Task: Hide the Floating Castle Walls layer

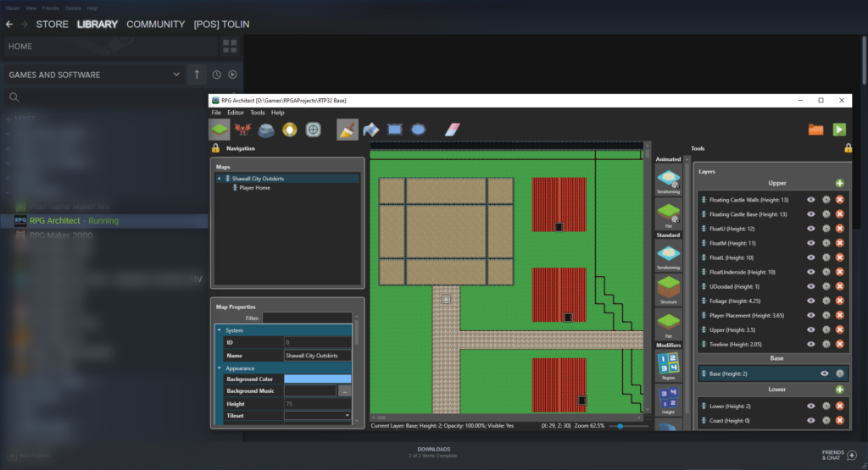Action: (811, 200)
